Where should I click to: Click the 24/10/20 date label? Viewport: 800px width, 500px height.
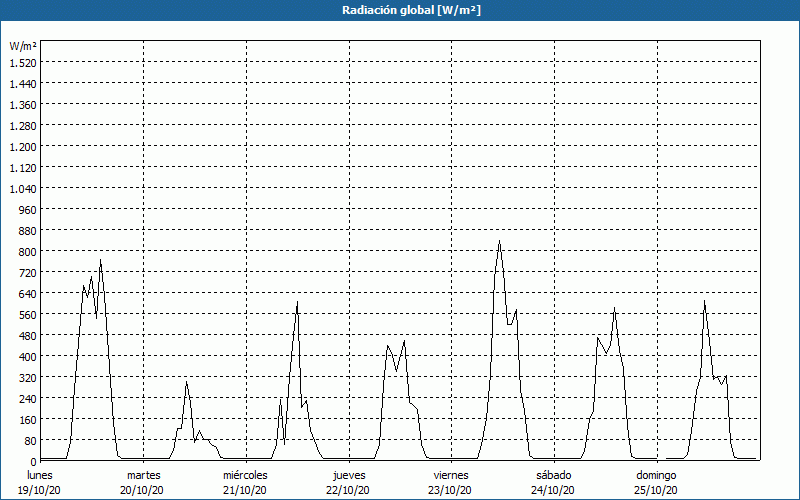click(553, 490)
